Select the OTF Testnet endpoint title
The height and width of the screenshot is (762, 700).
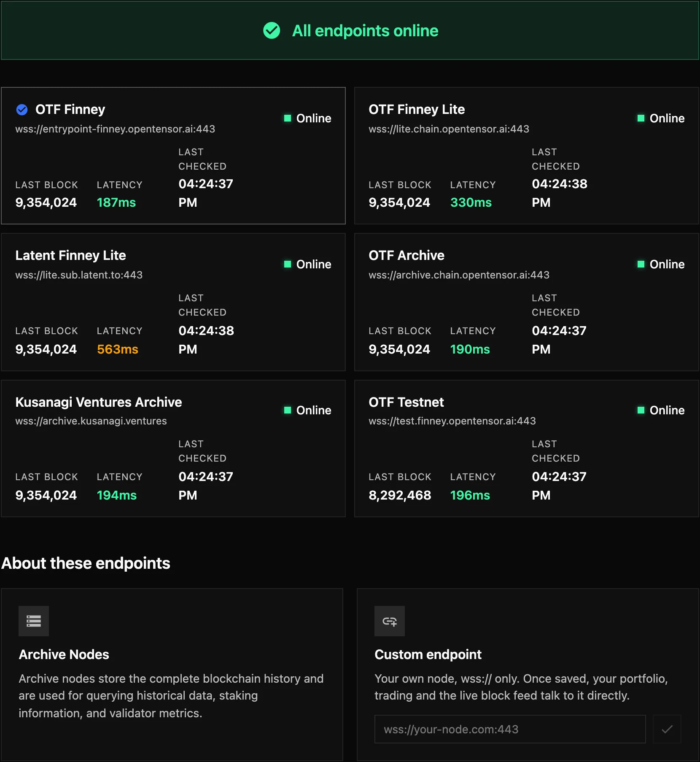[x=406, y=402]
